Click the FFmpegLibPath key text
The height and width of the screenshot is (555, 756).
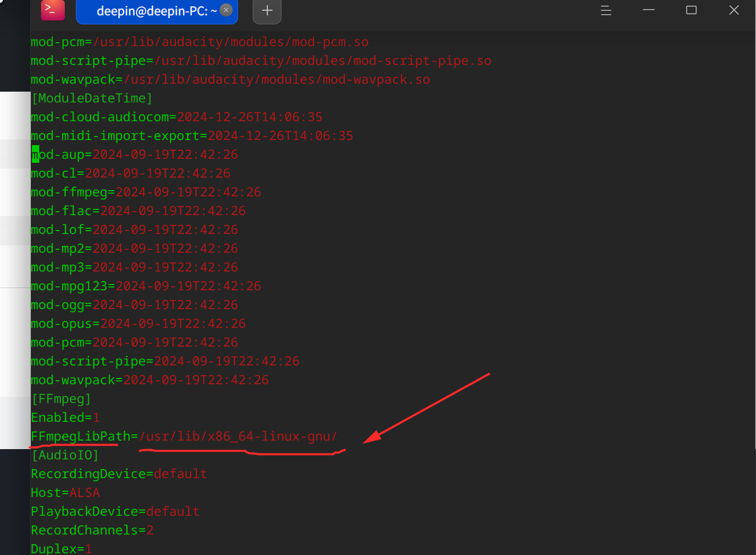point(80,436)
